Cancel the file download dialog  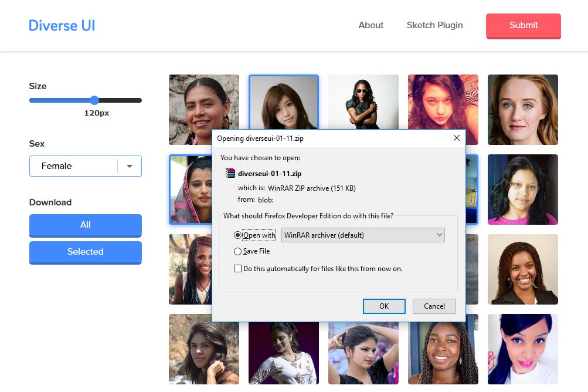point(434,306)
